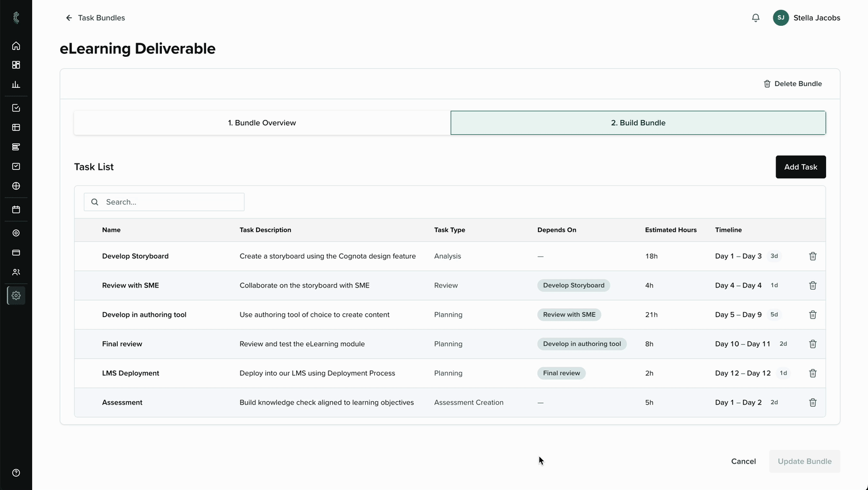Click the Name column header
This screenshot has height=490, width=868.
tap(111, 230)
